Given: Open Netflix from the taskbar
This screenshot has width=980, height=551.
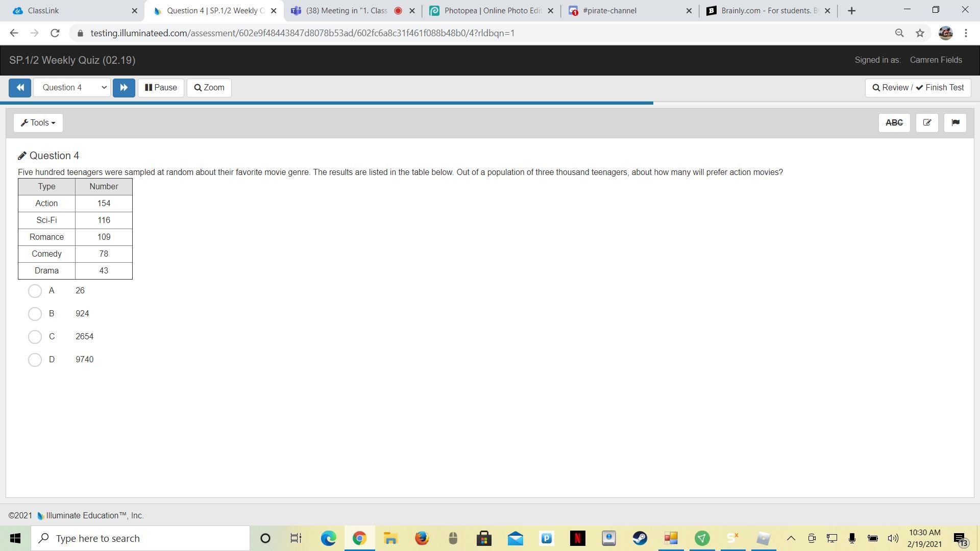Looking at the screenshot, I should pos(577,538).
